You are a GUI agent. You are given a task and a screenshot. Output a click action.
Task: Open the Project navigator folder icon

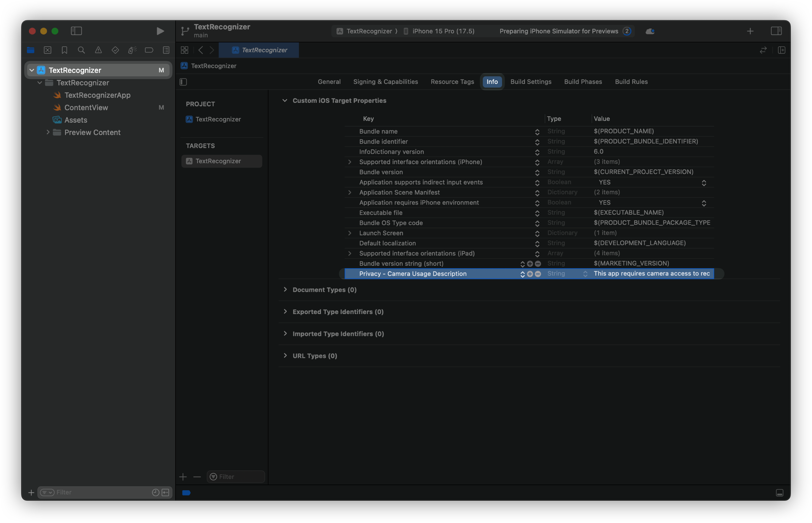[x=30, y=50]
